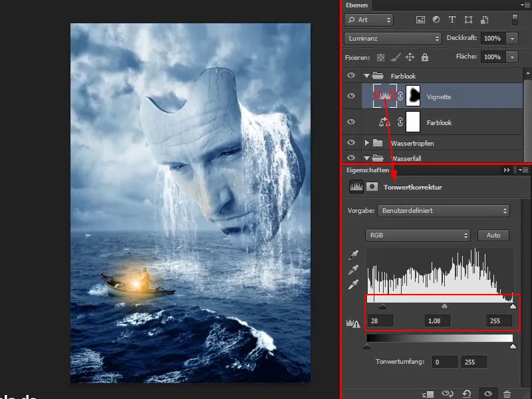532x399 pixels.
Task: Click the shadow input field showing 28
Action: point(380,321)
